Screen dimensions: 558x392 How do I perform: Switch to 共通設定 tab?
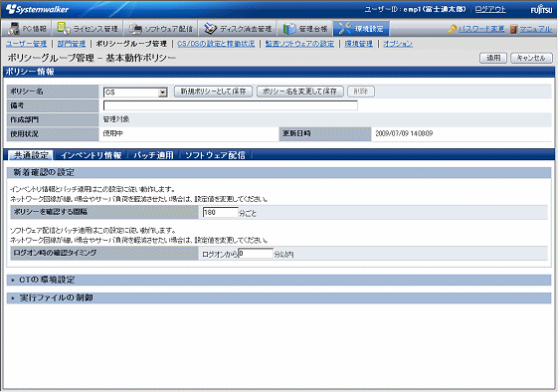[x=31, y=155]
